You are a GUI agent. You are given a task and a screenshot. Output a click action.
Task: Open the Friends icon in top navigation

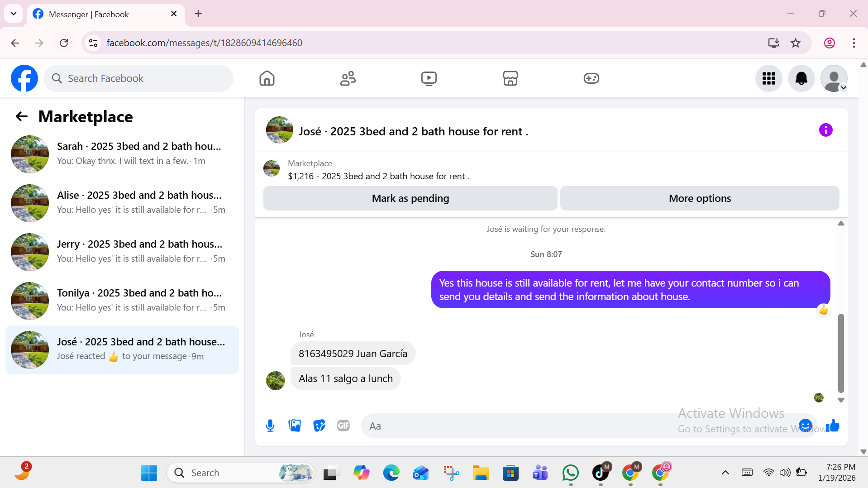pos(348,78)
